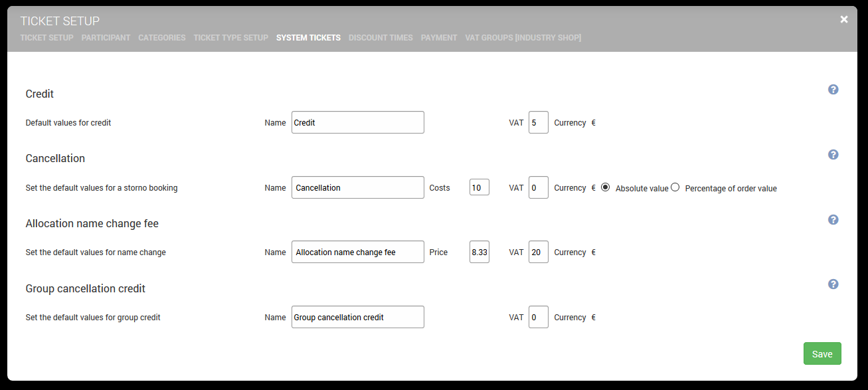Select 'Set the default values for group credit'

pyautogui.click(x=93, y=318)
